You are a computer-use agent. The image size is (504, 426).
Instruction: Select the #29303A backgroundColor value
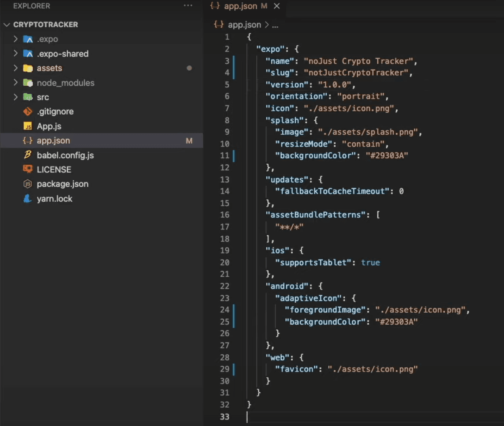(x=388, y=156)
